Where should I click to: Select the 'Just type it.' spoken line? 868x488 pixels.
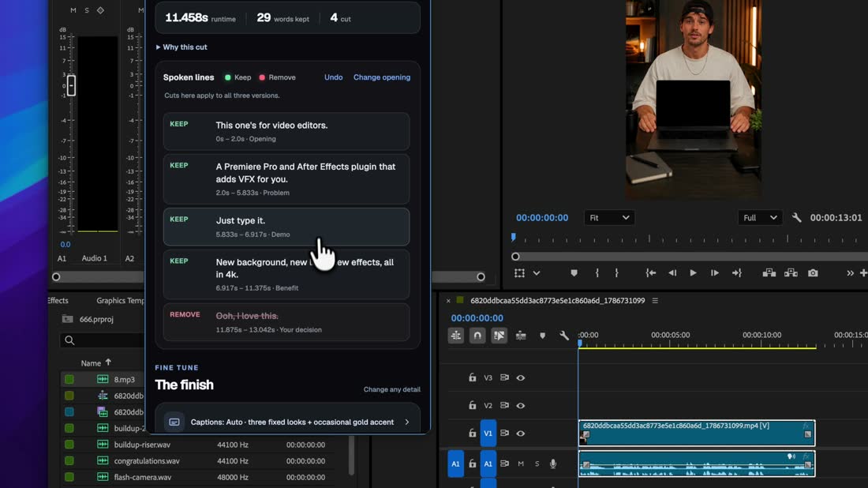coord(286,227)
